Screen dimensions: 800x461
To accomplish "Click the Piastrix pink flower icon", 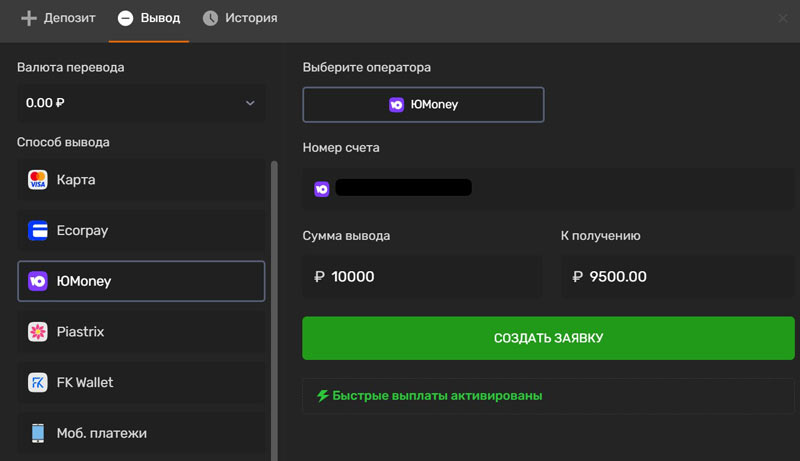I will (38, 332).
